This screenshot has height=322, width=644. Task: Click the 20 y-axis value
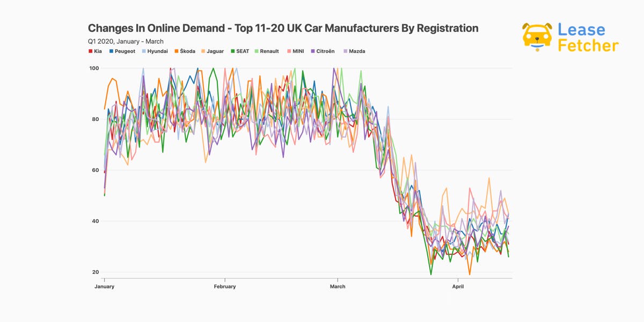pyautogui.click(x=96, y=272)
